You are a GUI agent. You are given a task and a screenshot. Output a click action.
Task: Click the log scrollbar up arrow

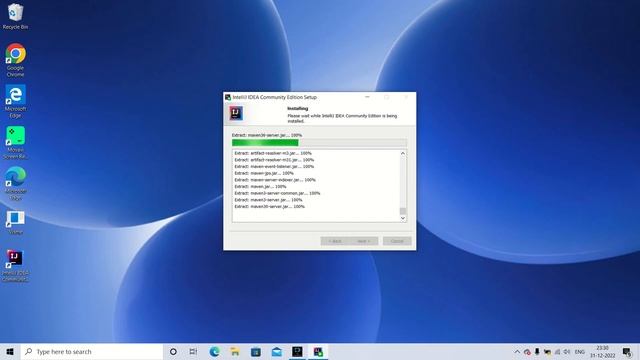403,153
